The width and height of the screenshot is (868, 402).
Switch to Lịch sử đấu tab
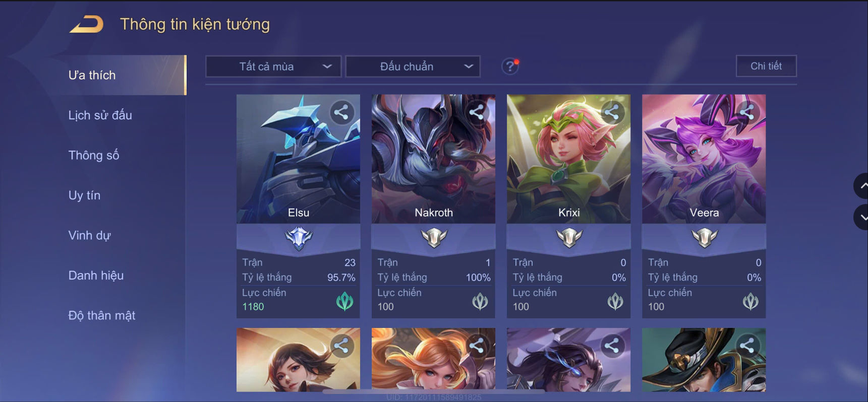100,115
